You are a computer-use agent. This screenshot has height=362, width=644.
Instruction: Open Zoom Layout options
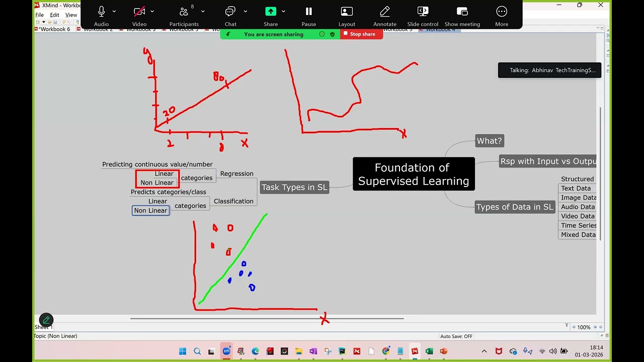(x=347, y=12)
